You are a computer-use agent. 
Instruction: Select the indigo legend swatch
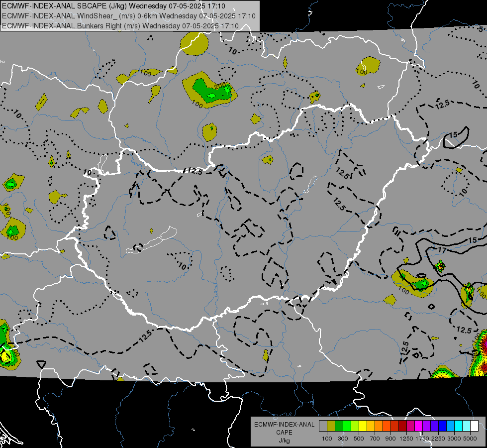[435, 426]
